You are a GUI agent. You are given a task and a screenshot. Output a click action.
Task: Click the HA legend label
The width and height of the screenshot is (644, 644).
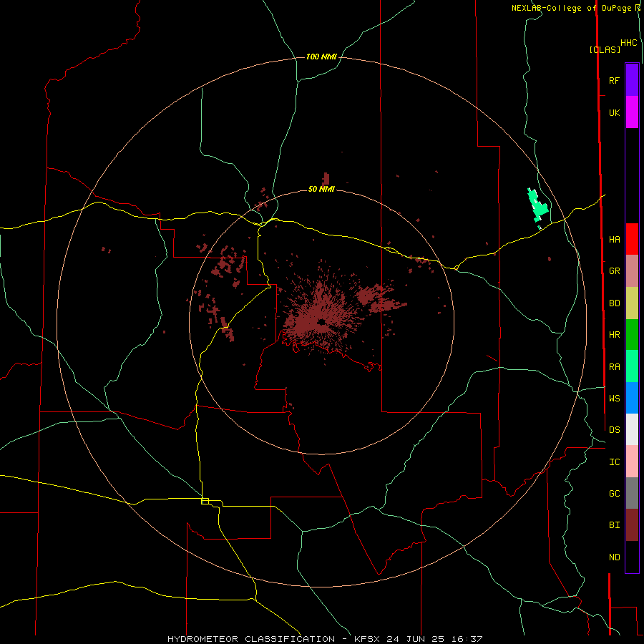point(614,239)
